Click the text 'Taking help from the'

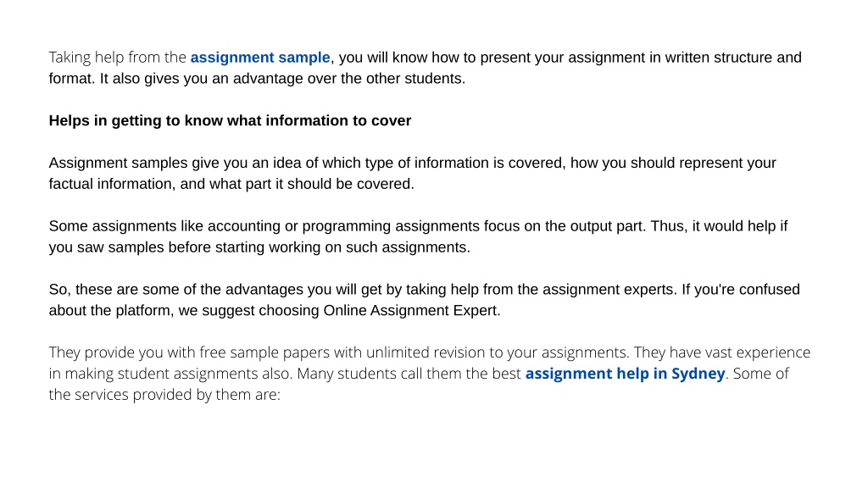[117, 58]
